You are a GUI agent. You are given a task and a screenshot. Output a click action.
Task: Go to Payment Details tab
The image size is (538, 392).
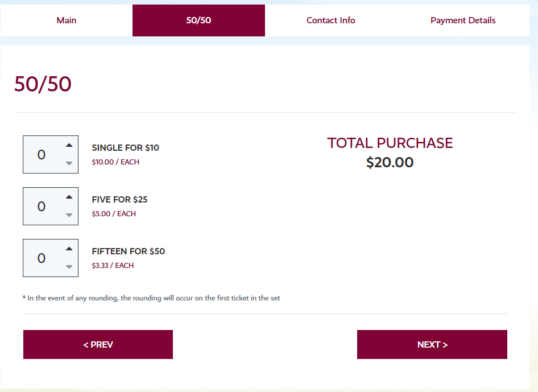pyautogui.click(x=463, y=20)
